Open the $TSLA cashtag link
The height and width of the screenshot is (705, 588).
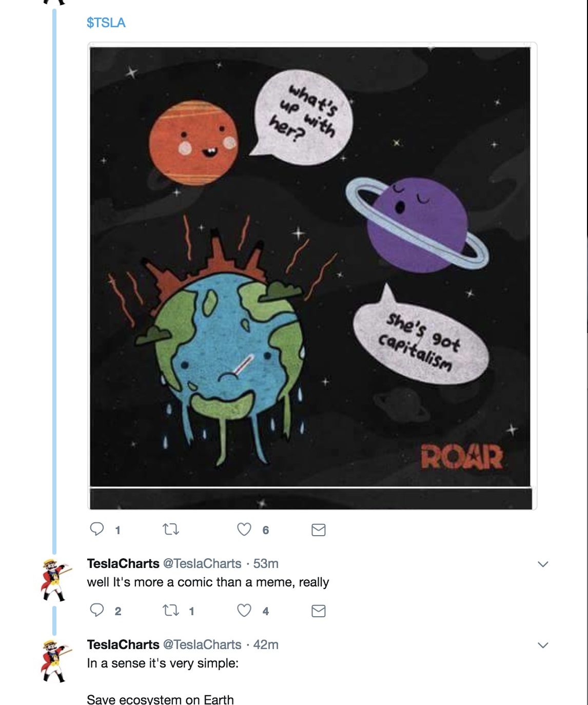[106, 23]
